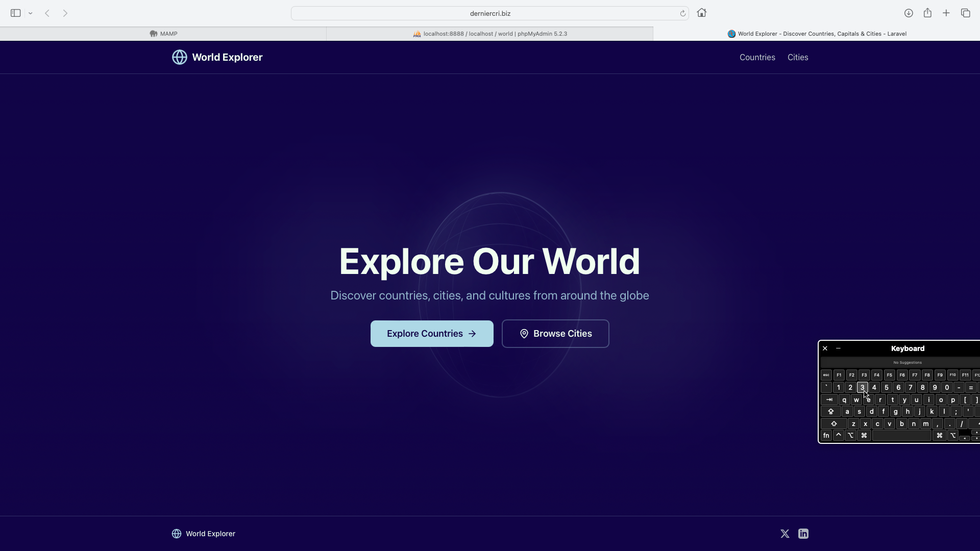Tap the backtick key on the keyboard
Screen dimensions: 980x551
click(826, 387)
